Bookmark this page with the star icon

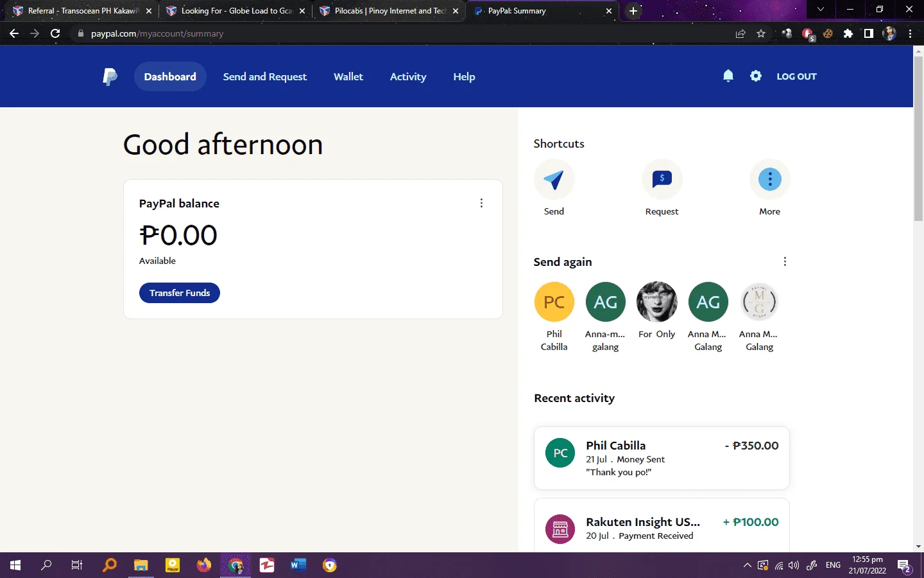(x=761, y=33)
